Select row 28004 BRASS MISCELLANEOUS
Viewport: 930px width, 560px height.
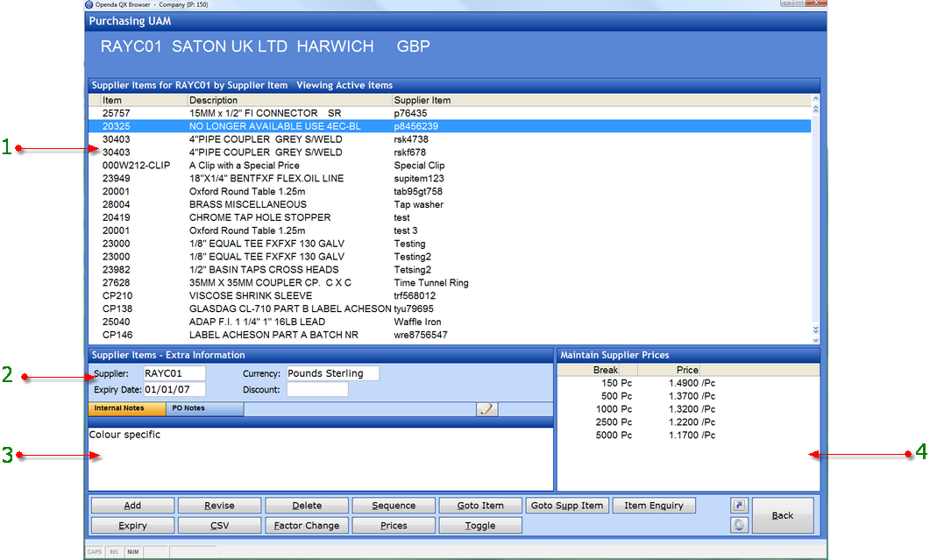[450, 205]
